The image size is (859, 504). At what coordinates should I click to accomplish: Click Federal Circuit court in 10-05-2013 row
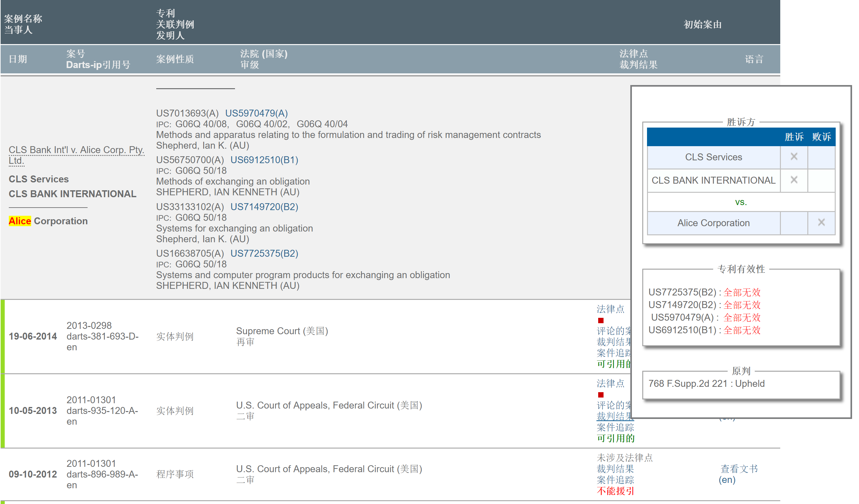[329, 405]
